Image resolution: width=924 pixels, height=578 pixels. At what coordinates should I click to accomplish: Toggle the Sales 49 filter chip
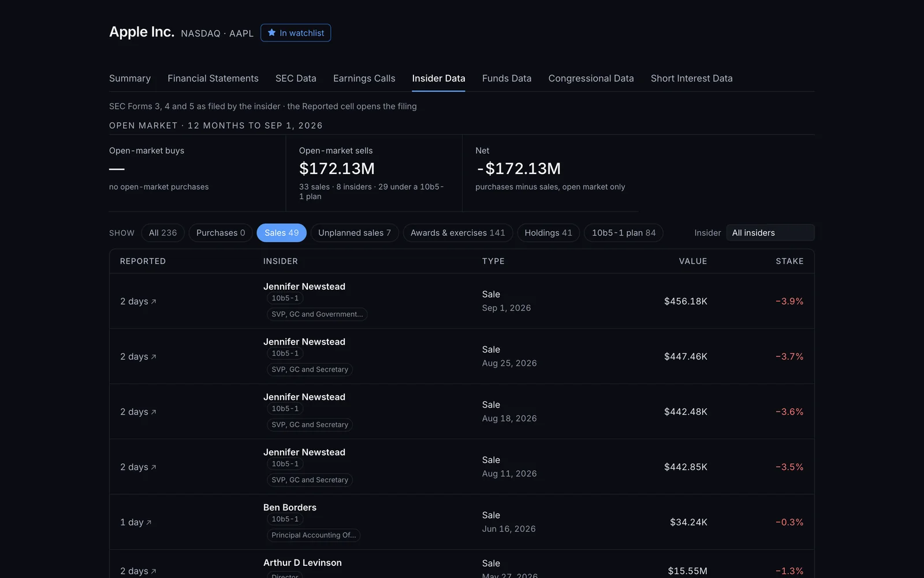282,233
